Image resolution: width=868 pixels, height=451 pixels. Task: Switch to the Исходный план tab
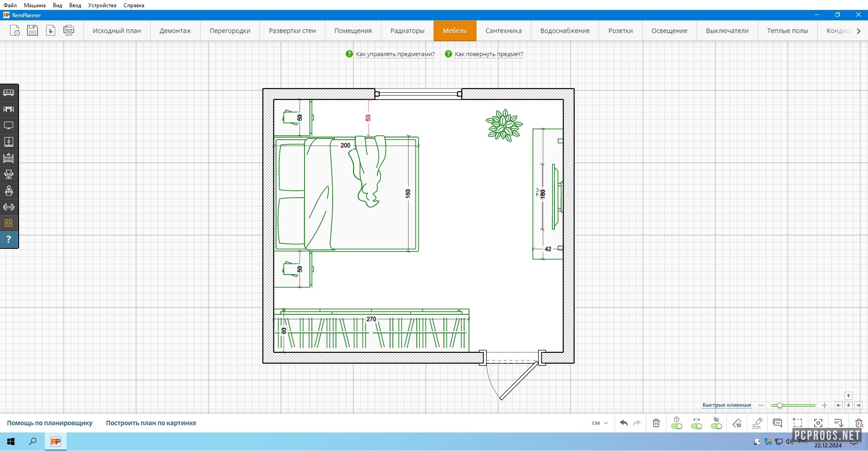[x=117, y=31]
